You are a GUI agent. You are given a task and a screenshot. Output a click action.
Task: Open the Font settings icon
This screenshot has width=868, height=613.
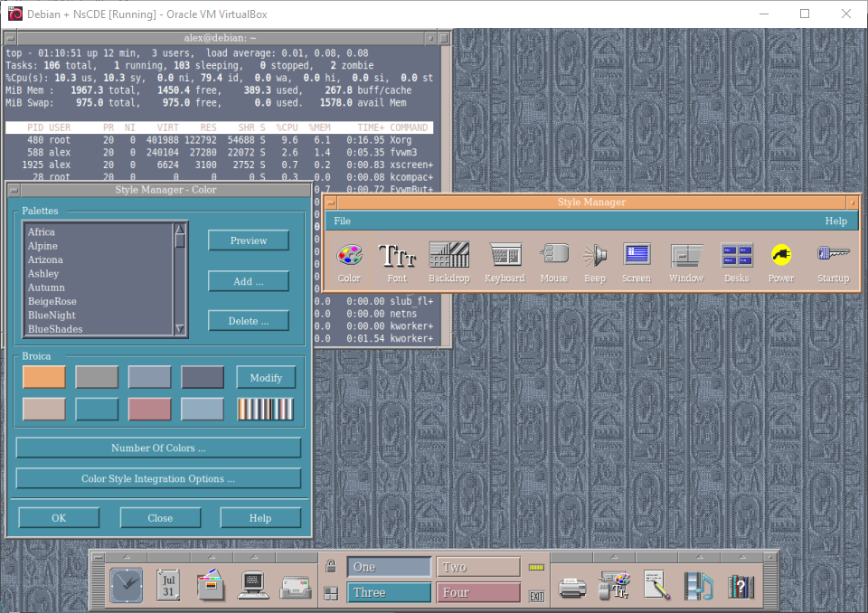(397, 256)
